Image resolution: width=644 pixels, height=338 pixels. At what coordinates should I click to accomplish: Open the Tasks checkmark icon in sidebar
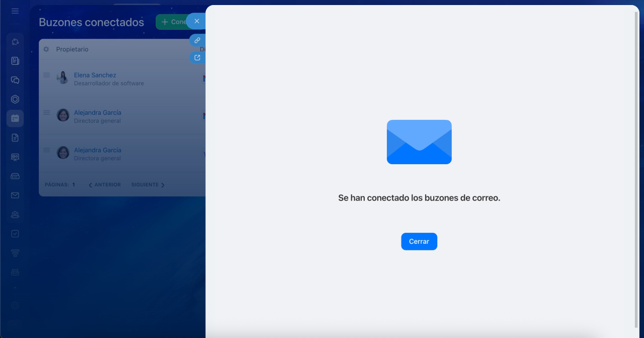click(x=15, y=234)
